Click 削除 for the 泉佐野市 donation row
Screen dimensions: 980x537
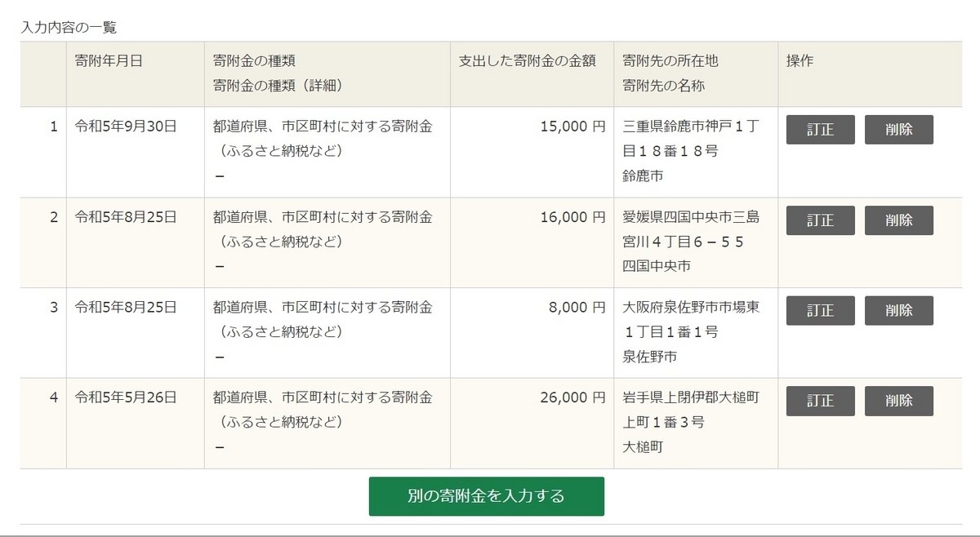[x=899, y=311]
